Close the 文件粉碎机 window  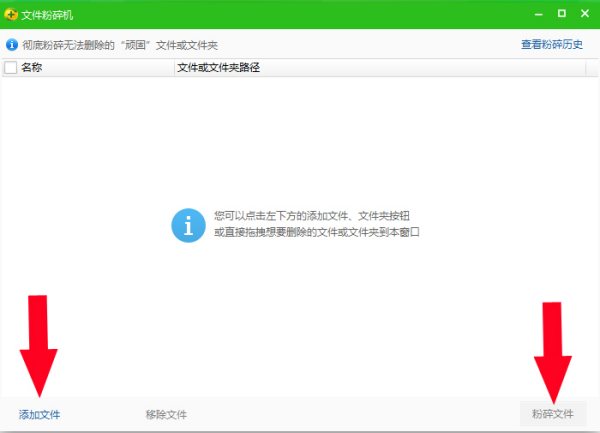click(x=585, y=13)
